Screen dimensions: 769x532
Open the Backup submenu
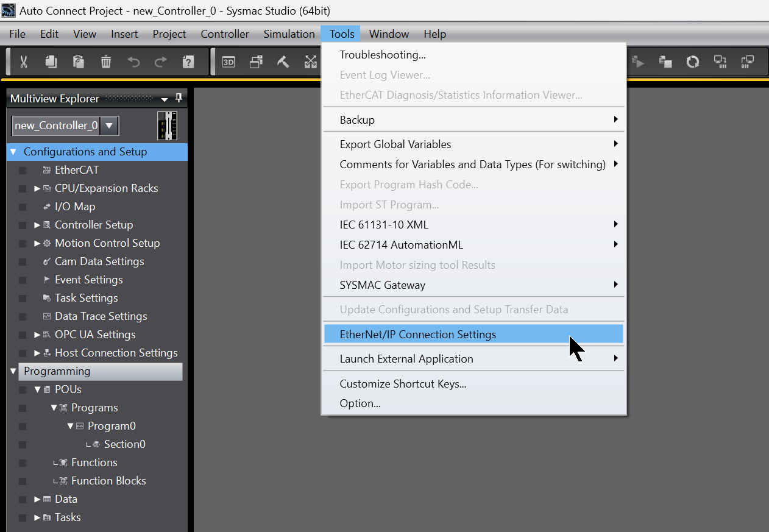473,120
